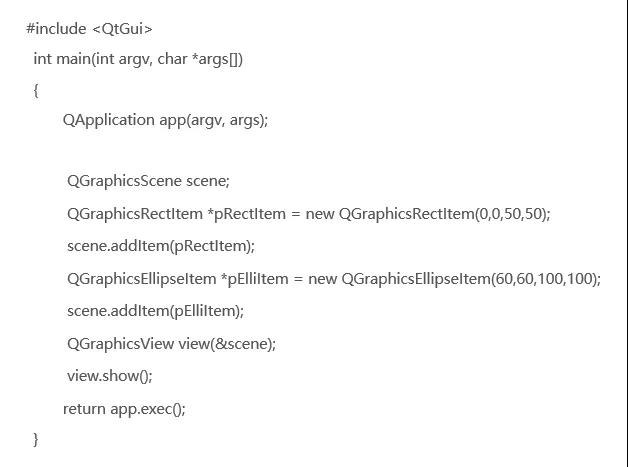The image size is (628, 467).
Task: Click the QGraphicsView view(&scene) line
Action: [171, 344]
